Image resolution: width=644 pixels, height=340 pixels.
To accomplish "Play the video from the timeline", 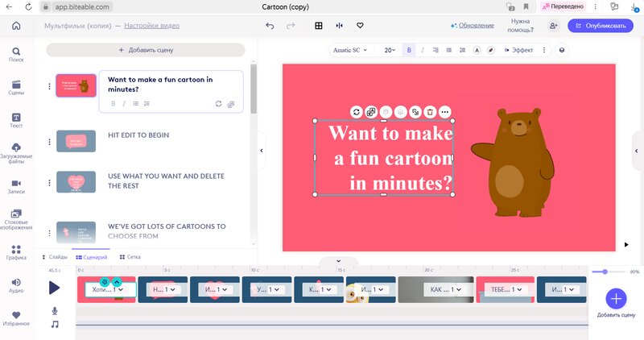I will click(54, 287).
